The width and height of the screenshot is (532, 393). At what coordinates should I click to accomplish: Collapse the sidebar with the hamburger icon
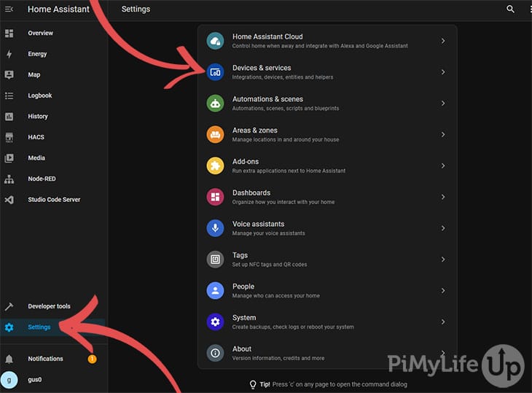point(9,9)
